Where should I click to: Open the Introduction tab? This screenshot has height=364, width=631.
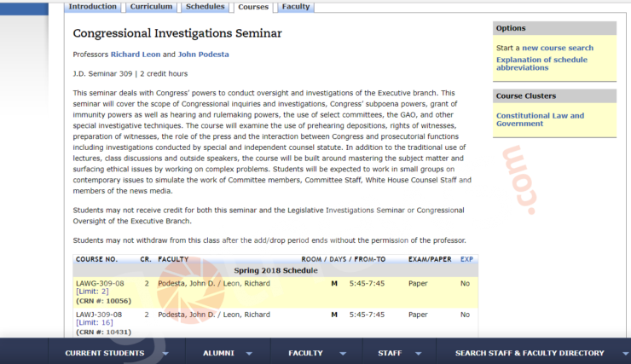click(x=93, y=7)
